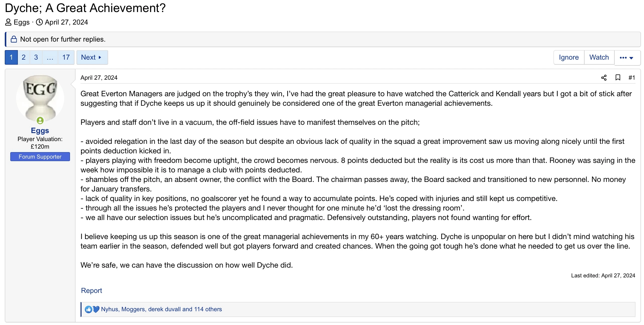644x325 pixels.
Task: Click the user icon beside thread author
Action: click(8, 22)
